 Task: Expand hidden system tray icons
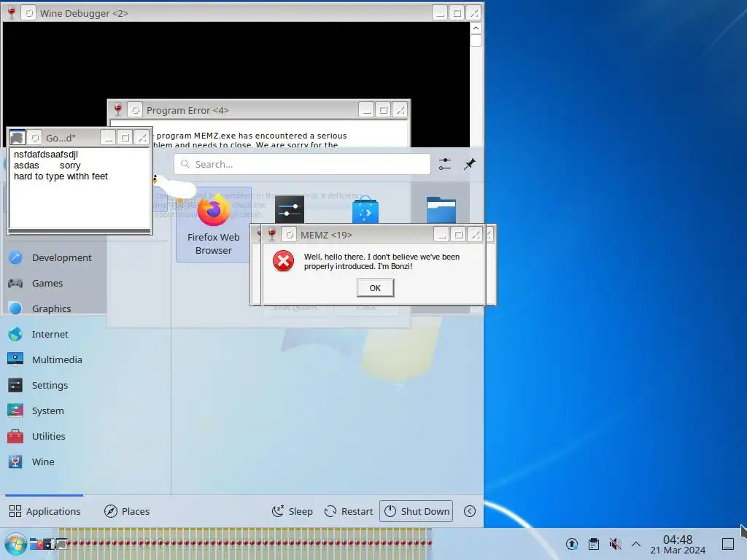click(x=636, y=544)
